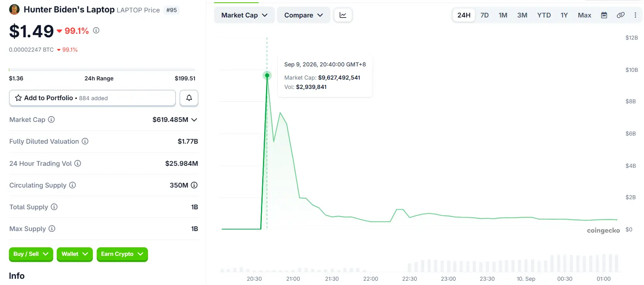Select the Max time range tab
The width and height of the screenshot is (644, 285).
pyautogui.click(x=585, y=15)
